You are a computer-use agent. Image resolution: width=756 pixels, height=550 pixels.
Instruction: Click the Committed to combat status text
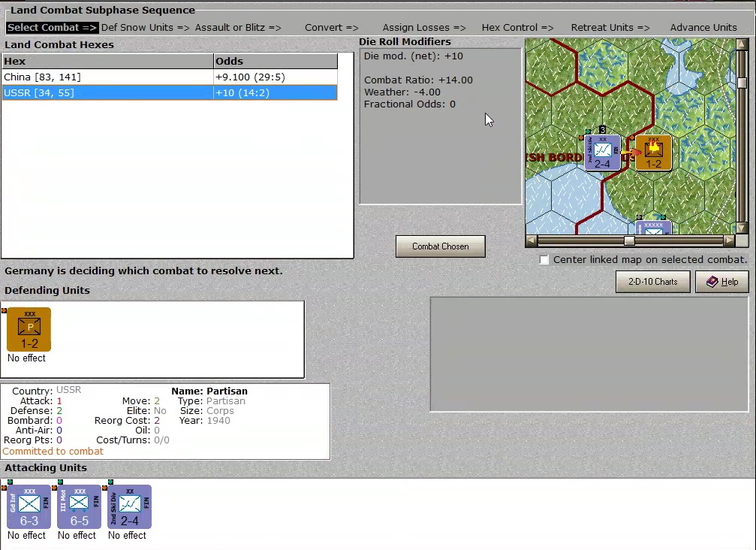click(x=53, y=452)
